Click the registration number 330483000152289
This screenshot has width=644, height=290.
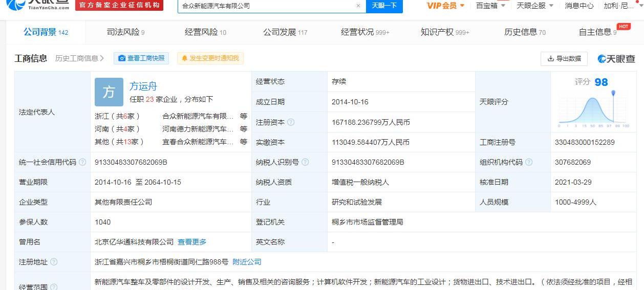pyautogui.click(x=585, y=142)
